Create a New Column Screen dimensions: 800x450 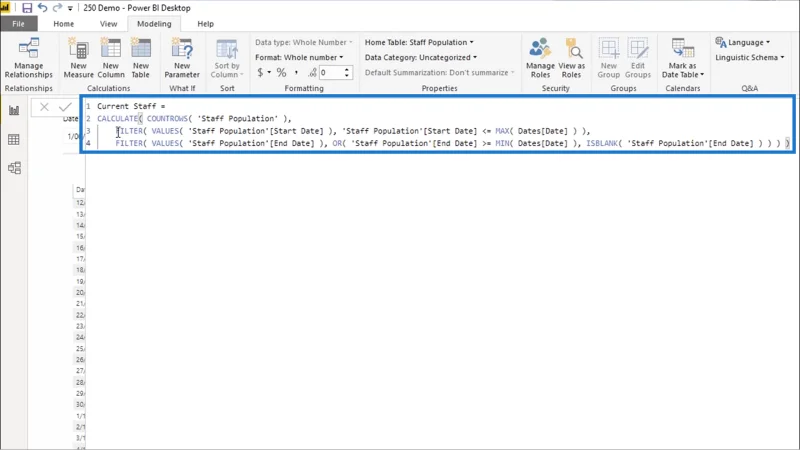point(111,58)
